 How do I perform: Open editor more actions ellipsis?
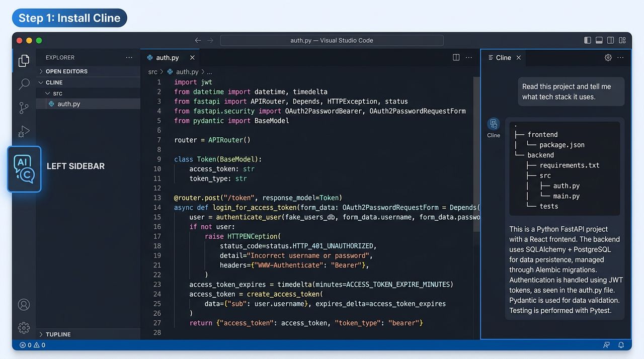click(469, 57)
